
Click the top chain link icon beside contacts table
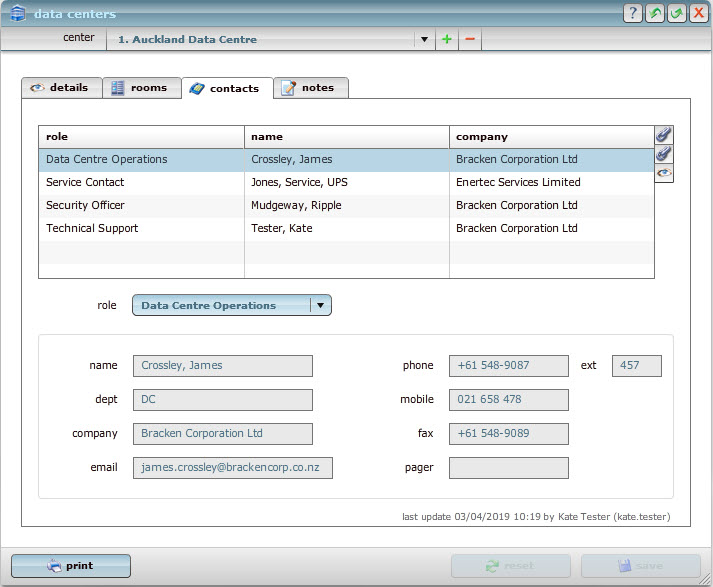(663, 135)
